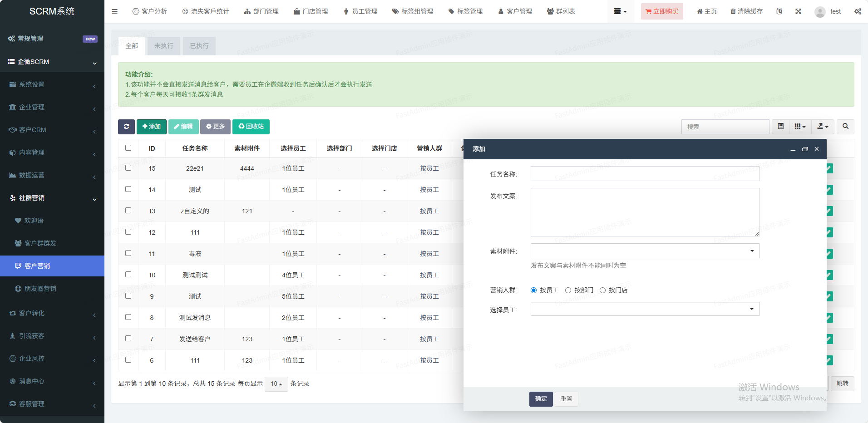
Task: Toggle the sidebar hamburger menu icon
Action: click(x=114, y=11)
